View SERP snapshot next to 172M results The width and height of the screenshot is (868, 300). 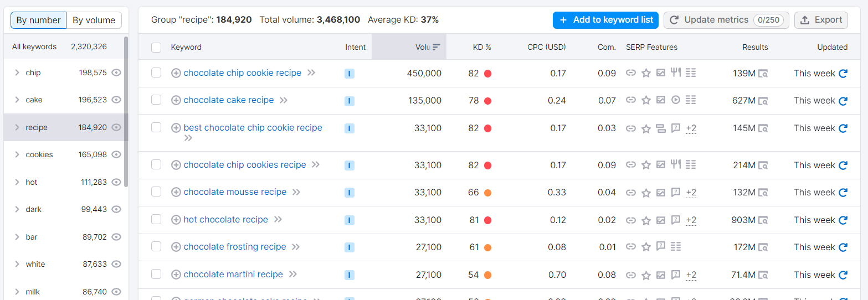(x=763, y=248)
